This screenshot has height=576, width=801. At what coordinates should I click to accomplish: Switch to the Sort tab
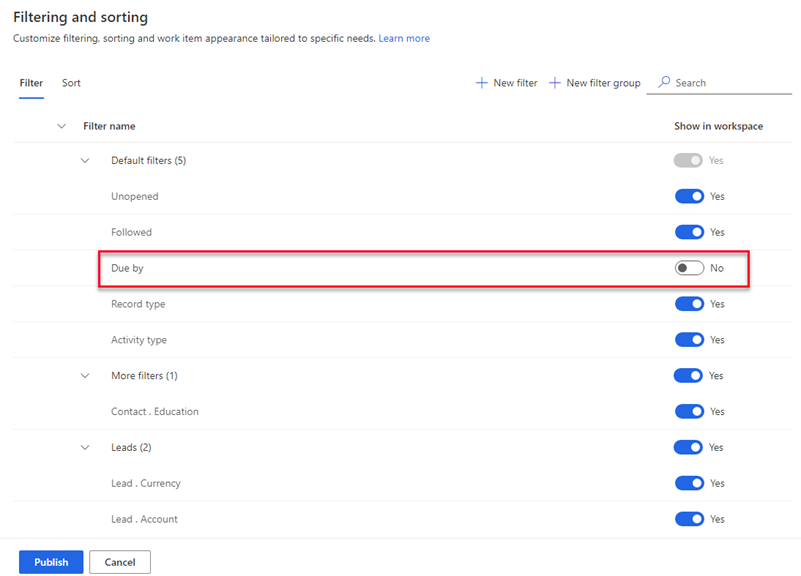coord(71,83)
